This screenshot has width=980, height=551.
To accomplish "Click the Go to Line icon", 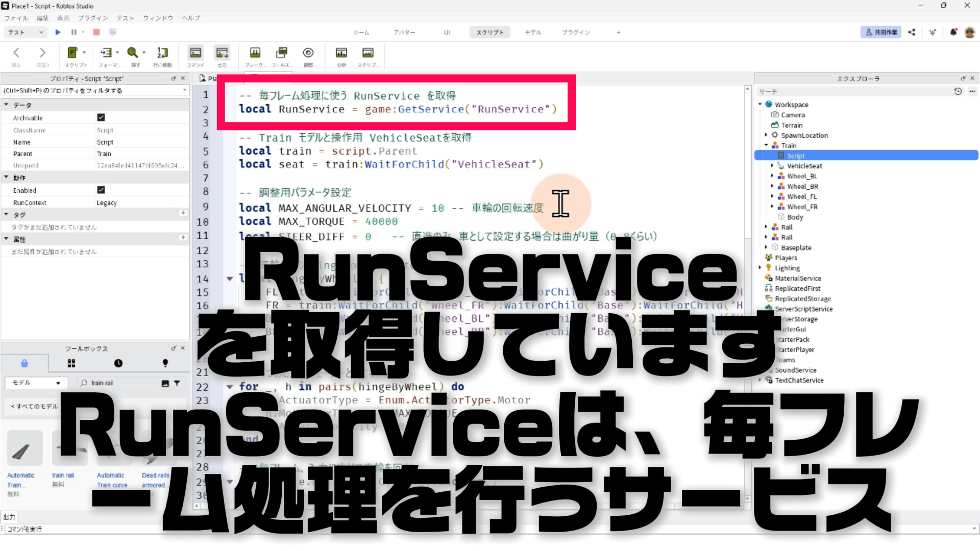I will click(162, 53).
